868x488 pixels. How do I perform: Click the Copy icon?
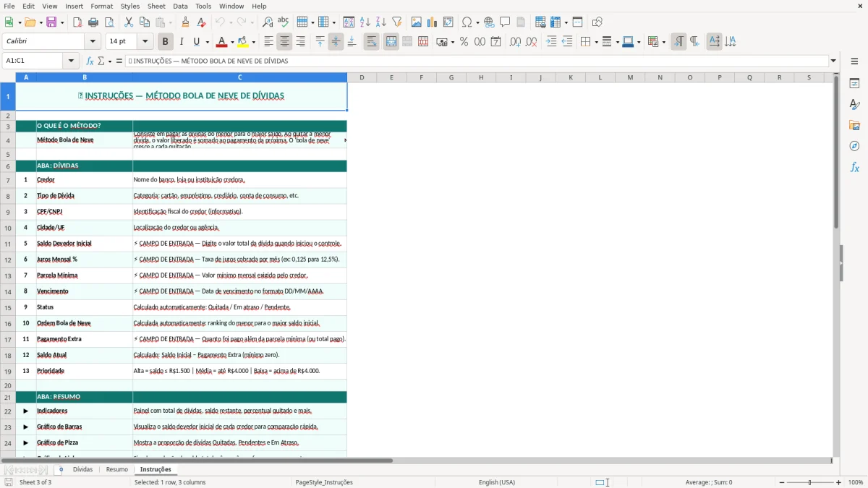pos(145,22)
